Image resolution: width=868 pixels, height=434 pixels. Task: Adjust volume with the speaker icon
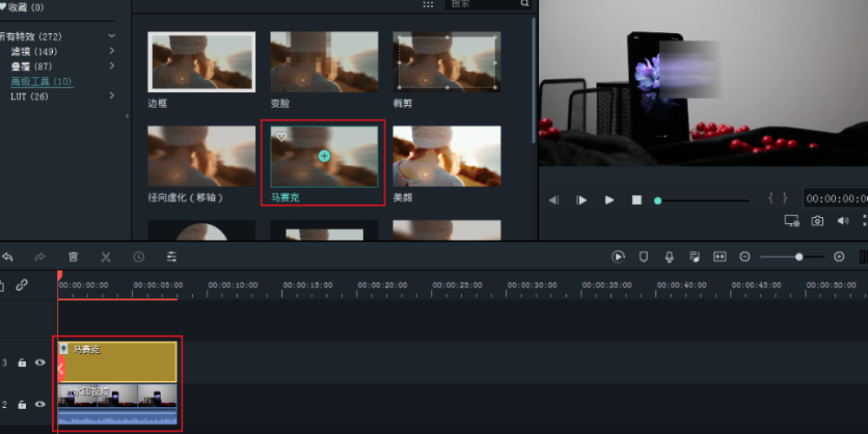(x=843, y=220)
